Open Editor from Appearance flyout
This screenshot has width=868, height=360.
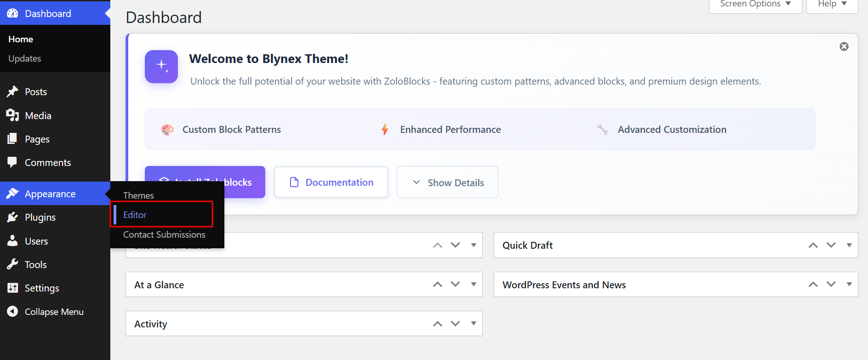pyautogui.click(x=135, y=215)
